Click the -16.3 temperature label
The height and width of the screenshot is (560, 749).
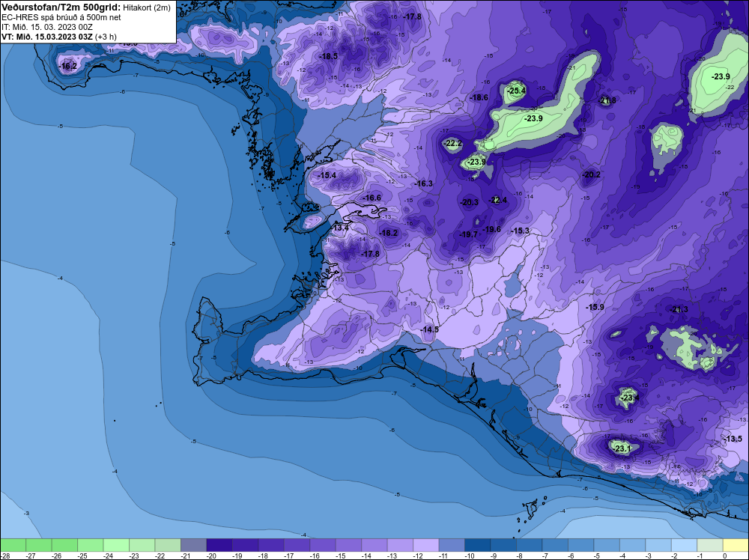(423, 183)
